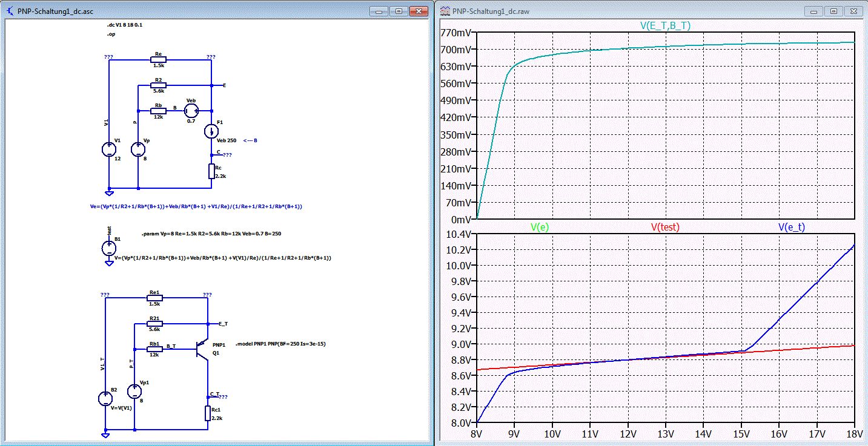Select the Veb circular voltage source

pos(191,111)
